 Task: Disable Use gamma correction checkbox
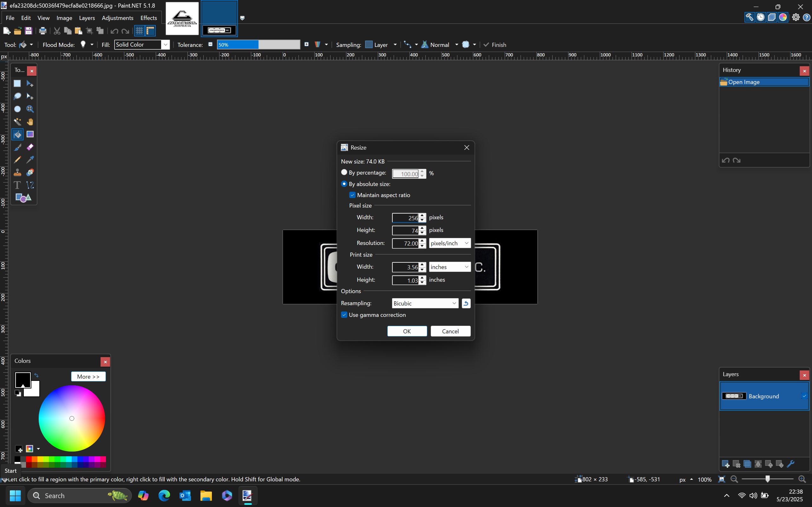344,315
